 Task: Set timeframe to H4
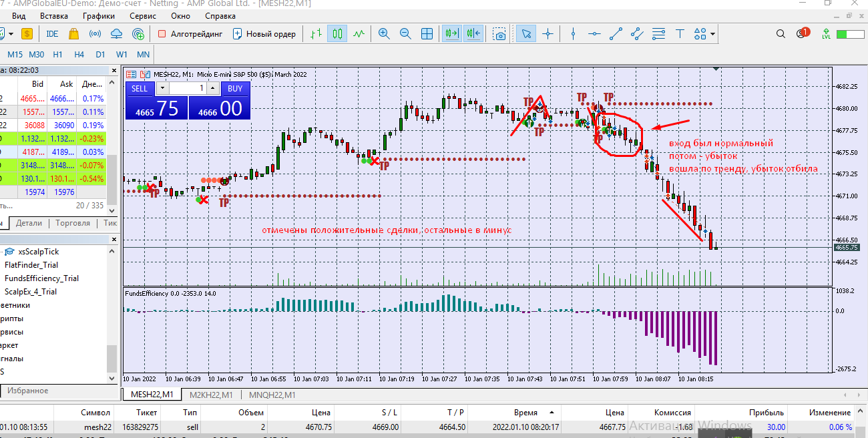(79, 54)
